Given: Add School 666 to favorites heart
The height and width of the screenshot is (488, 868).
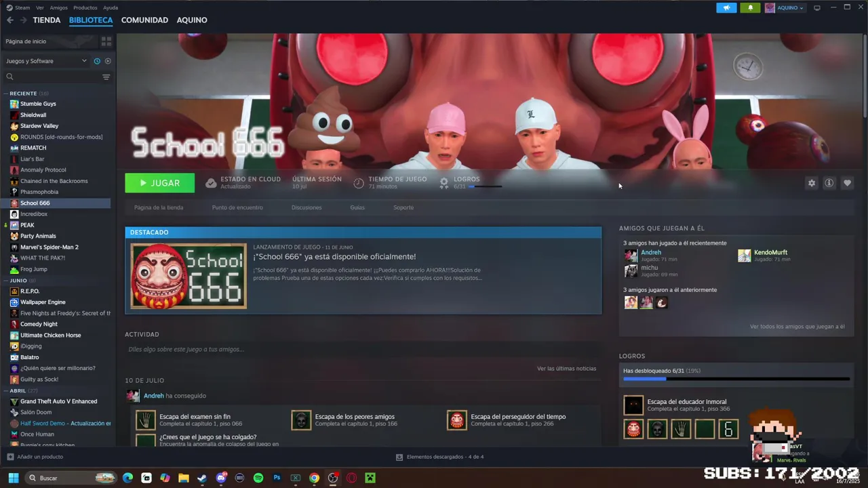Looking at the screenshot, I should click(x=847, y=183).
